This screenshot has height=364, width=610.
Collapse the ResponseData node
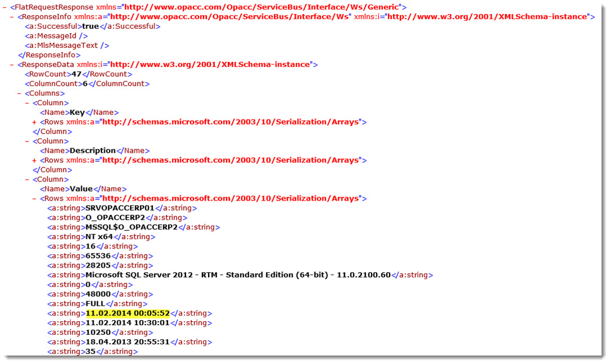click(12, 65)
